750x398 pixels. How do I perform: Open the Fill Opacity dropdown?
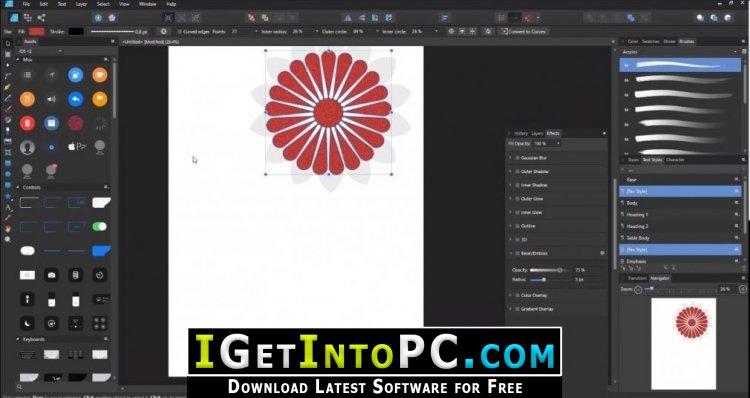point(558,144)
